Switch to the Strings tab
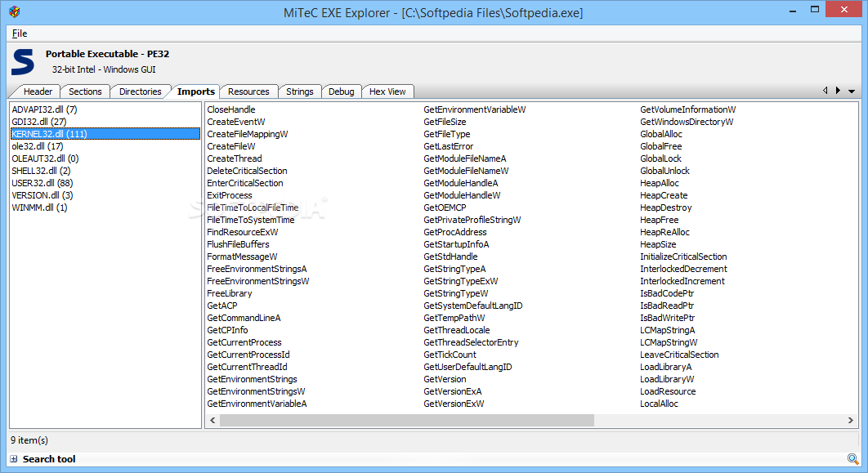868x473 pixels. 299,91
